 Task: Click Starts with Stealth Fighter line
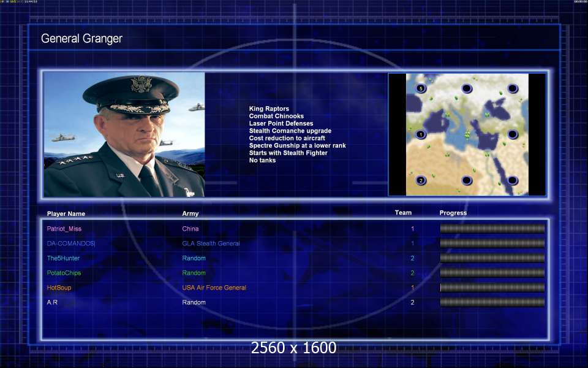click(x=288, y=153)
